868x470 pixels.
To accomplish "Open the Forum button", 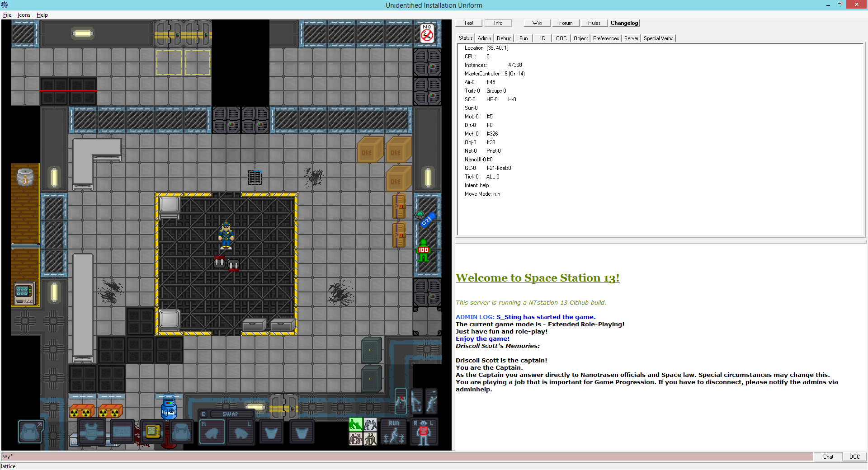I will 566,23.
